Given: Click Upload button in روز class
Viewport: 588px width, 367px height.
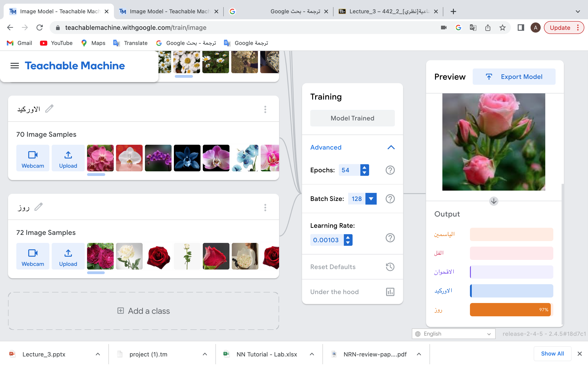Looking at the screenshot, I should (x=68, y=256).
